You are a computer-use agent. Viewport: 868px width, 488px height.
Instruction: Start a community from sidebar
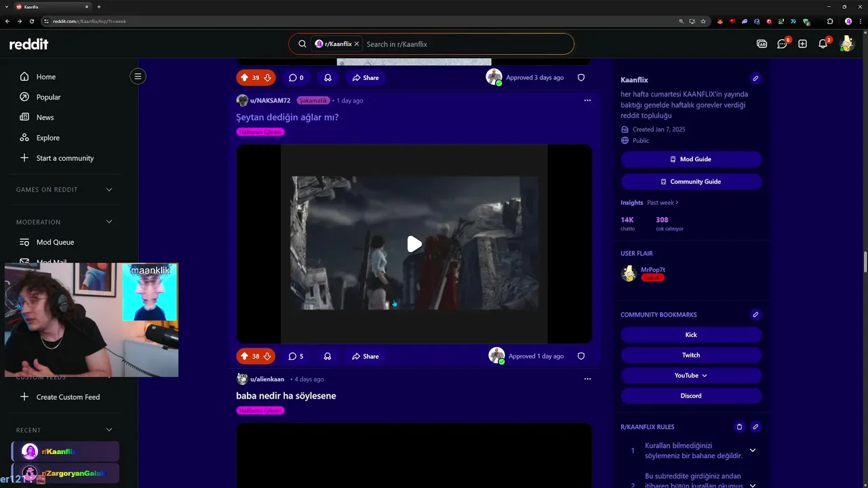[66, 158]
